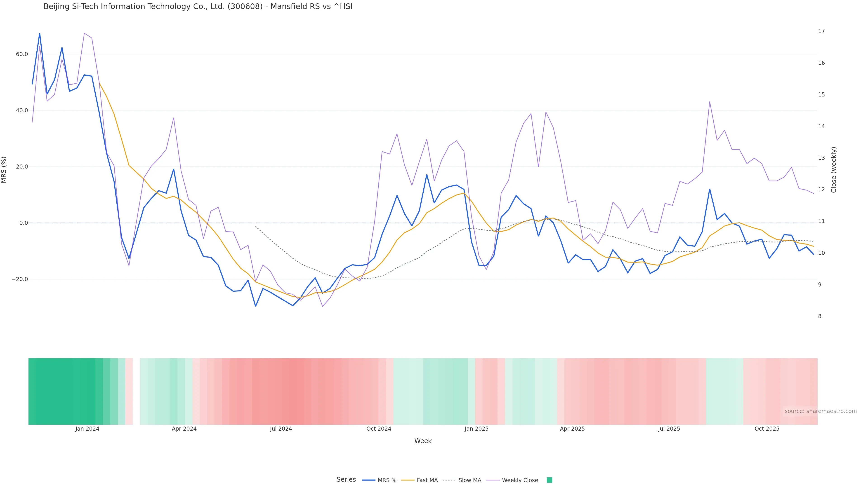Viewport: 868px width, 488px height.
Task: Click the blue MRS % legend line icon
Action: pyautogui.click(x=369, y=480)
